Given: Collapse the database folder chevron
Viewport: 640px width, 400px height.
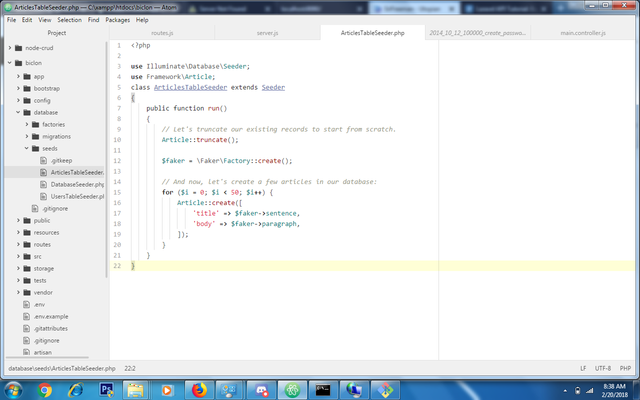Looking at the screenshot, I should click(x=18, y=112).
